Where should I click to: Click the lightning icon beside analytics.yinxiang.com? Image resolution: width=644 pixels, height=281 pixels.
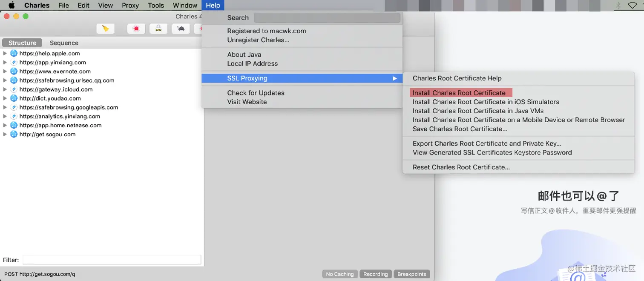[x=14, y=116]
